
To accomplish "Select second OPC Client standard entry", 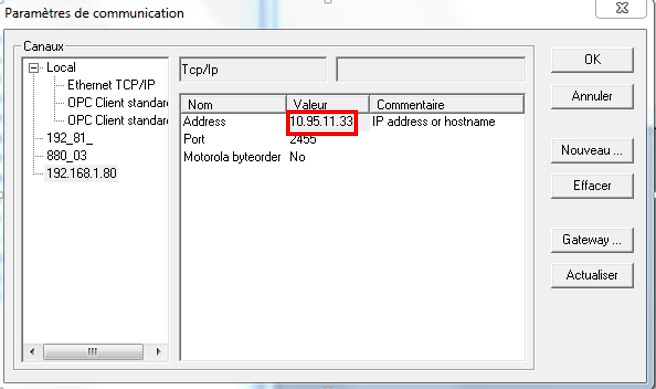I will (x=118, y=120).
